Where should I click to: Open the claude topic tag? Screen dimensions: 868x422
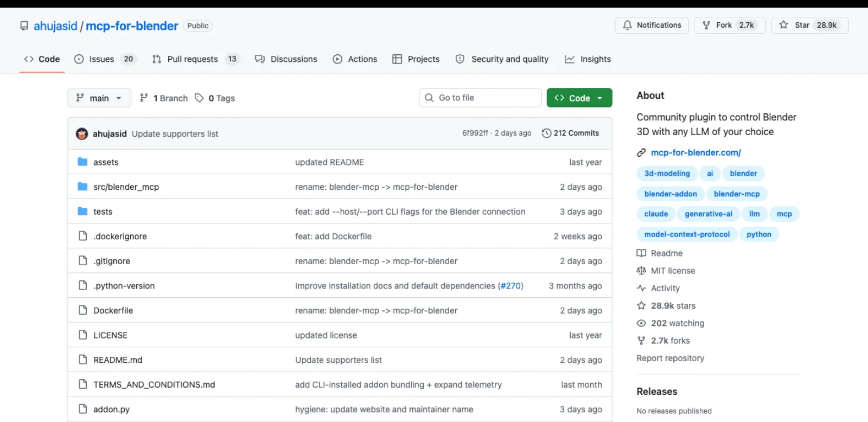[656, 214]
